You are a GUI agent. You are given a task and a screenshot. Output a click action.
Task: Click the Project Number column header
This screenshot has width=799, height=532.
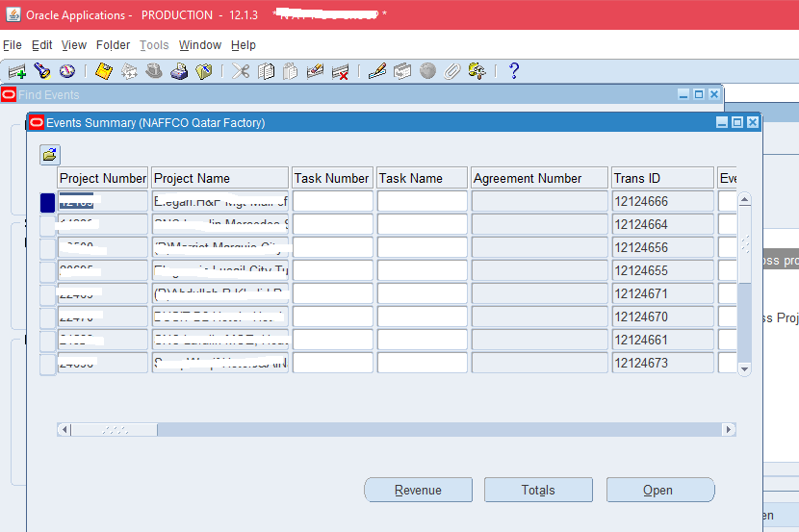click(x=102, y=178)
